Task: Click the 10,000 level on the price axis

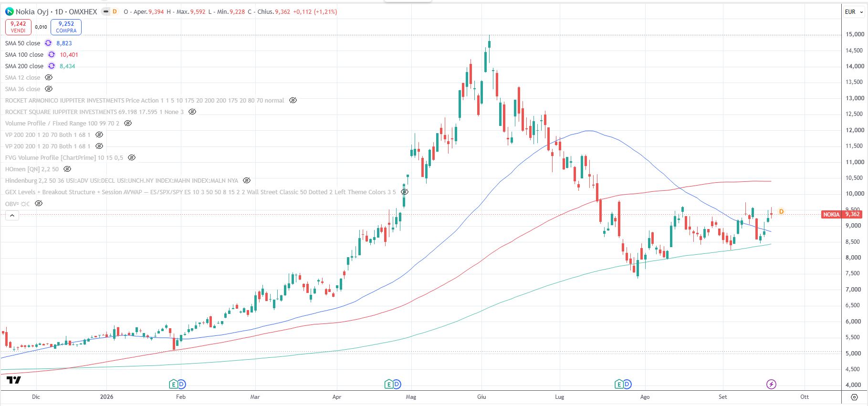Action: (855, 194)
